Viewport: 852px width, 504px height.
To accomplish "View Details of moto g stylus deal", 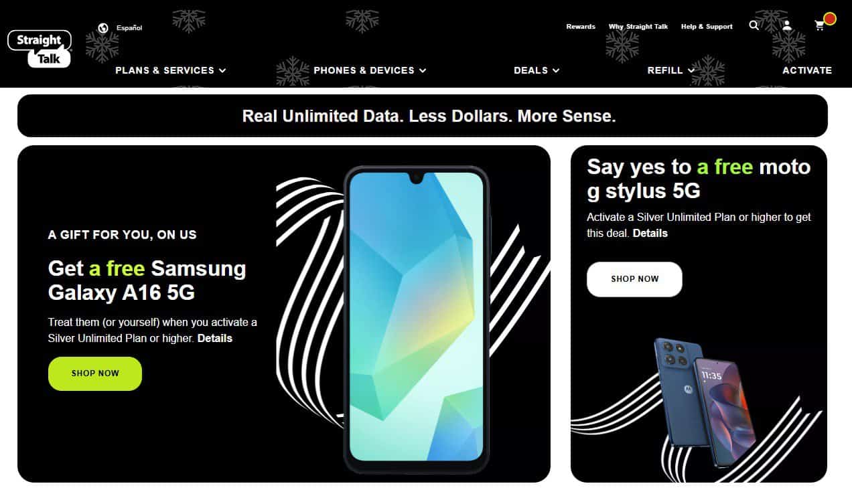I will [650, 234].
